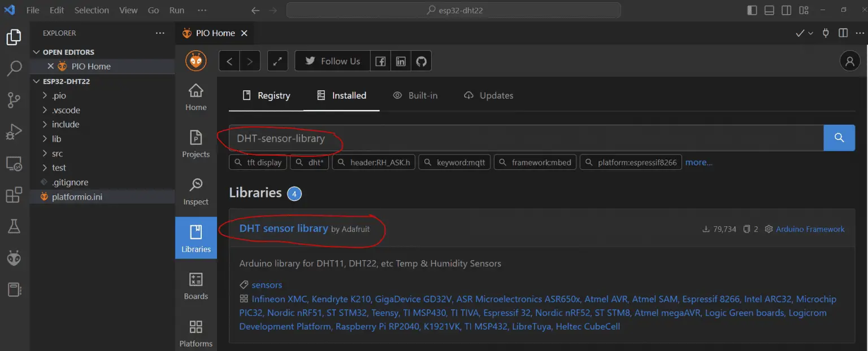Image resolution: width=868 pixels, height=351 pixels.
Task: Open the Testing flask icon
Action: [14, 227]
